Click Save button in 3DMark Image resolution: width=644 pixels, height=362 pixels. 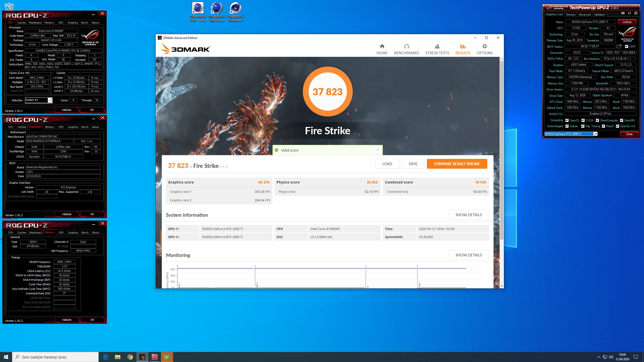[x=413, y=164]
